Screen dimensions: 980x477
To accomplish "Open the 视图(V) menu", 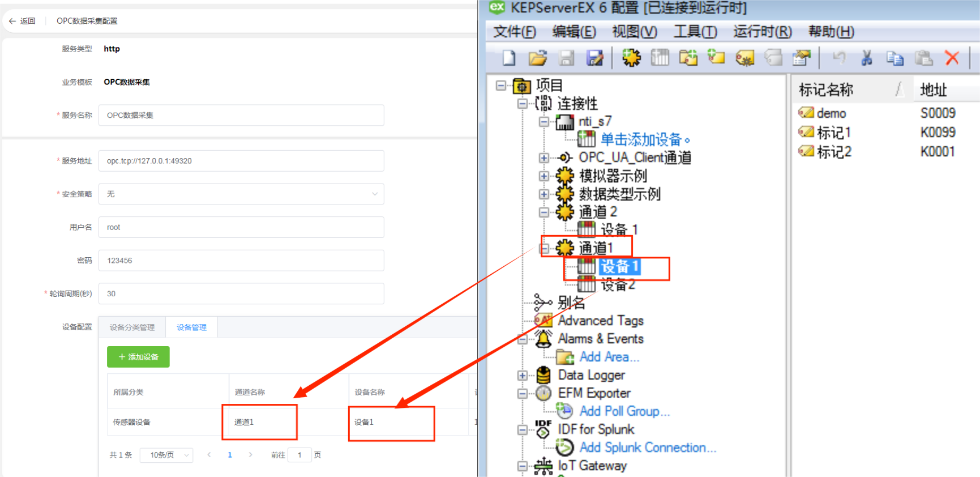I will click(635, 32).
